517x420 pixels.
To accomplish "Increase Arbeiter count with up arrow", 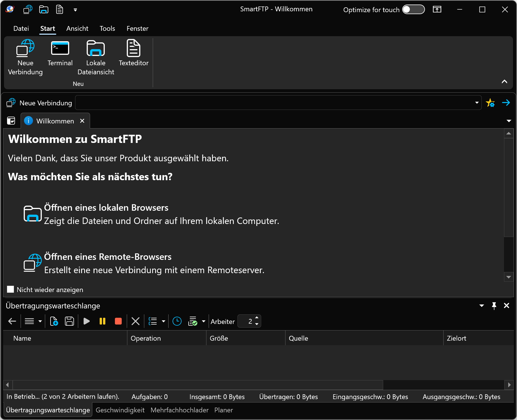I will 257,318.
